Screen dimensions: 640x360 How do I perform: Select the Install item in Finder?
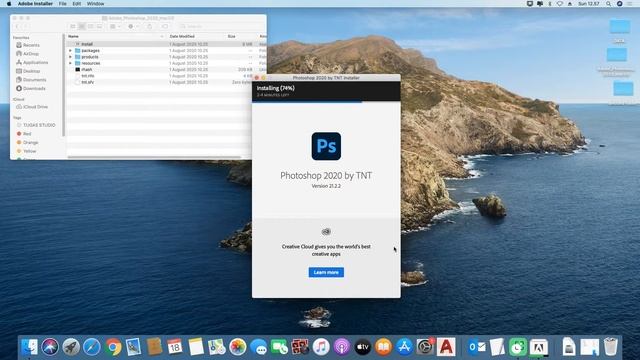pos(167,44)
